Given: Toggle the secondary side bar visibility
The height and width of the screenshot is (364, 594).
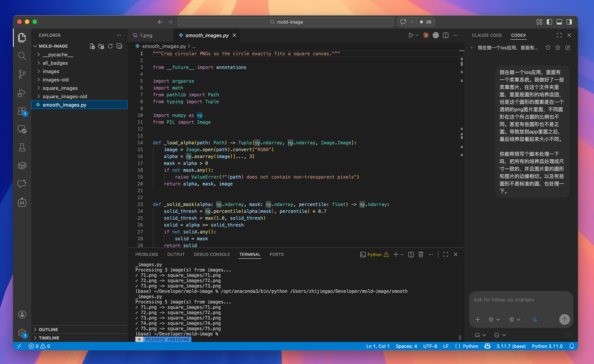Looking at the screenshot, I should (x=569, y=22).
